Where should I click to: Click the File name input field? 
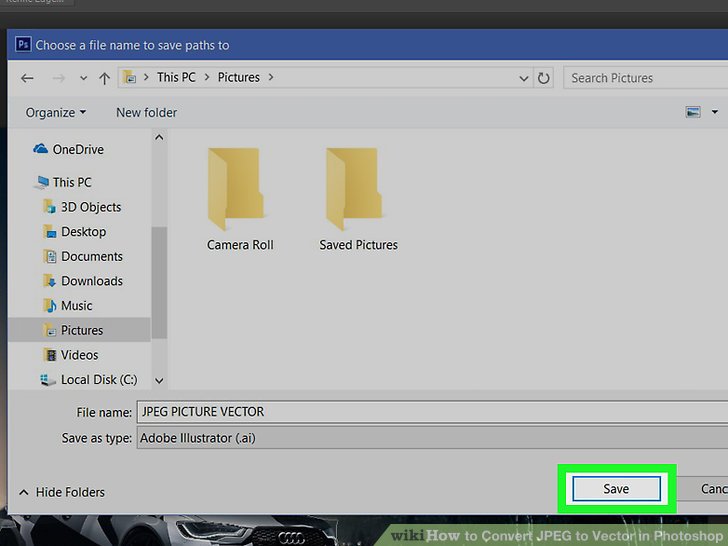pos(432,412)
